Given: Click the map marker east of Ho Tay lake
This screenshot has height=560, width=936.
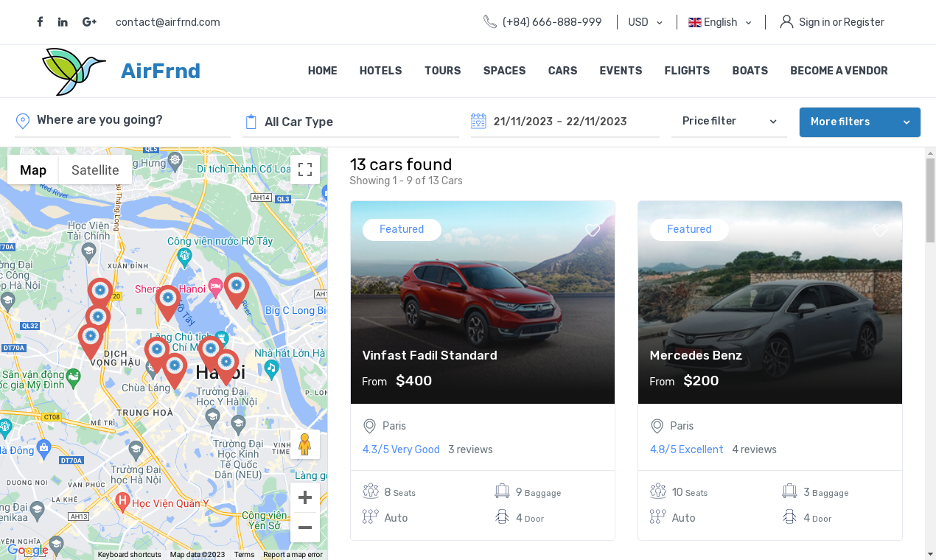Looking at the screenshot, I should click(237, 290).
